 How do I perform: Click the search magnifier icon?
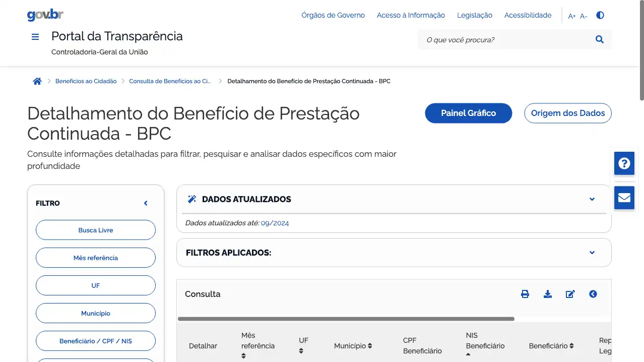coord(599,39)
